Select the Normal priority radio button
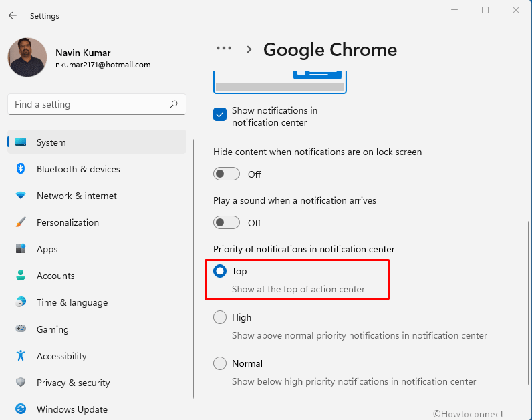The width and height of the screenshot is (532, 420). pos(220,363)
